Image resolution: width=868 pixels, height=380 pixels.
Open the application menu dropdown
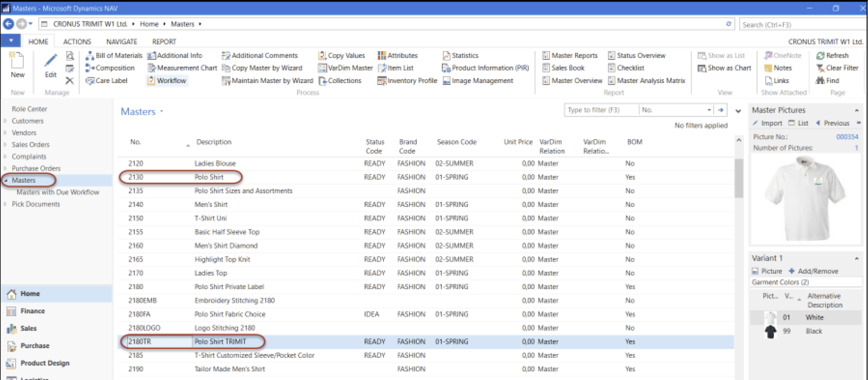pyautogui.click(x=11, y=41)
